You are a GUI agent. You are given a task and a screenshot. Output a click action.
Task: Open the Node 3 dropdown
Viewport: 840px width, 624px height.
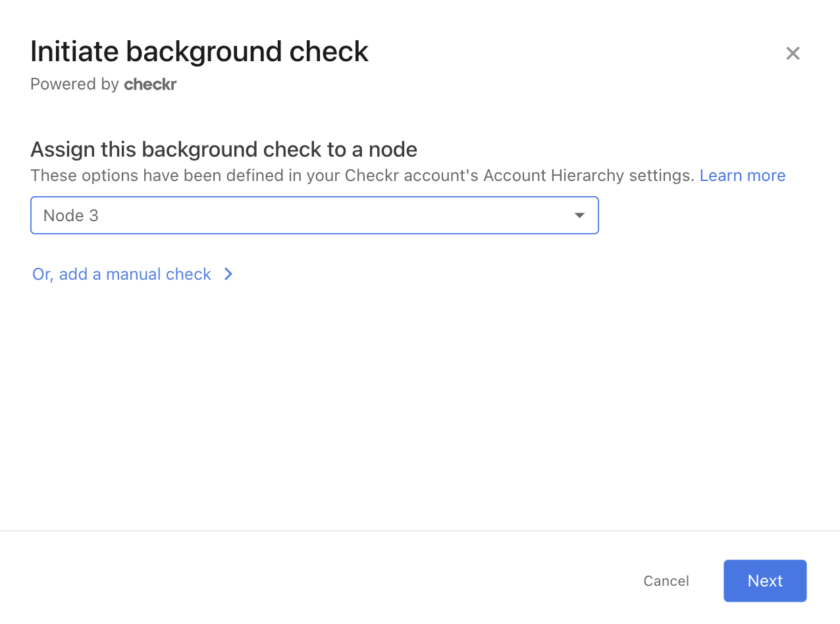[315, 215]
